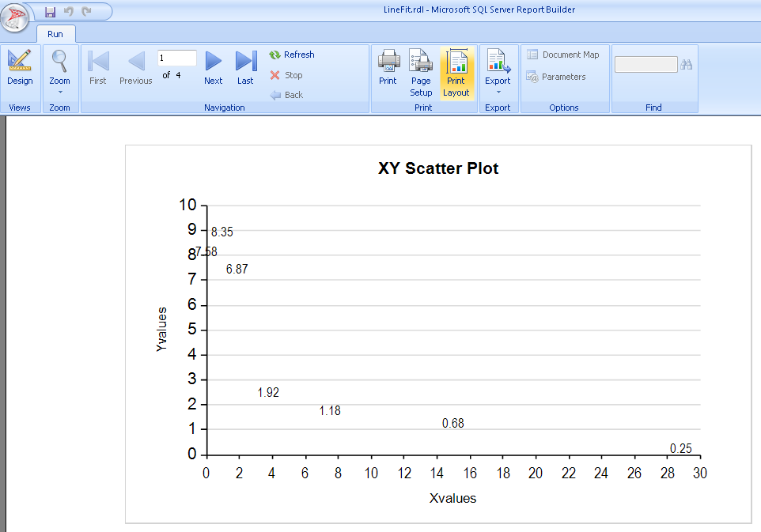Click the Save icon in quick access toolbar
The height and width of the screenshot is (532, 761).
tap(51, 11)
